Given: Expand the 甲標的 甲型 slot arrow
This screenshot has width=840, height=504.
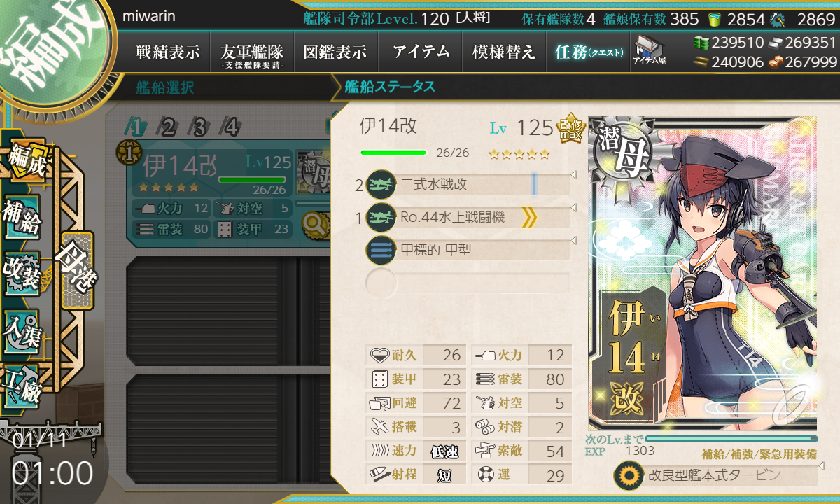Looking at the screenshot, I should (574, 240).
